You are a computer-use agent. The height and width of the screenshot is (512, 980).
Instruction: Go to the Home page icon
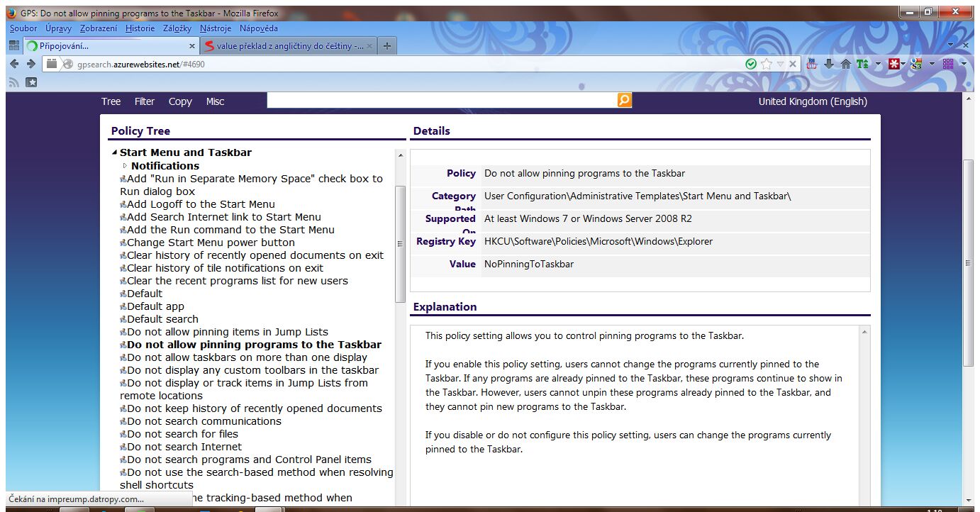pyautogui.click(x=846, y=64)
